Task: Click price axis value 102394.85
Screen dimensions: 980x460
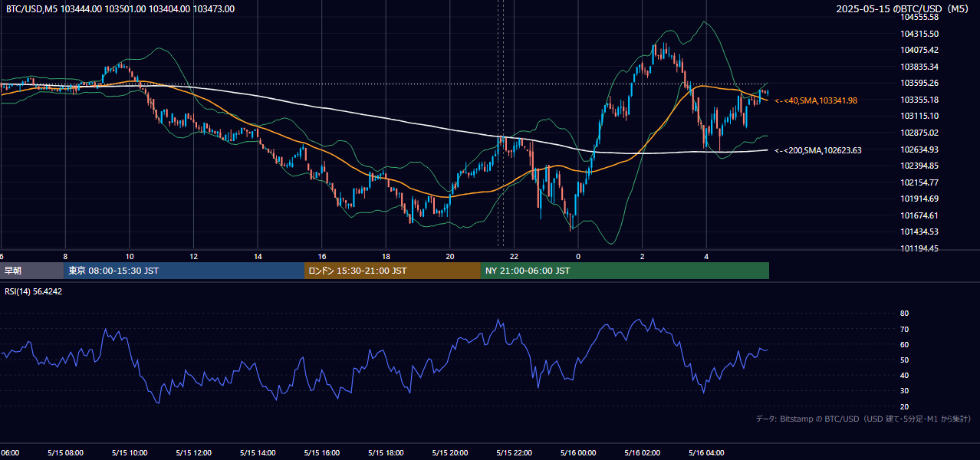Action: [919, 166]
